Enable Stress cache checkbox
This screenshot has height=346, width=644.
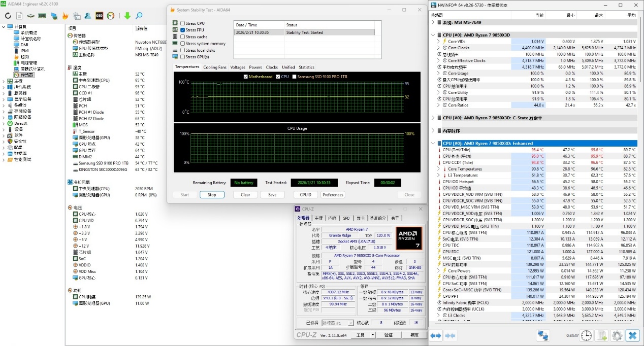tap(182, 37)
